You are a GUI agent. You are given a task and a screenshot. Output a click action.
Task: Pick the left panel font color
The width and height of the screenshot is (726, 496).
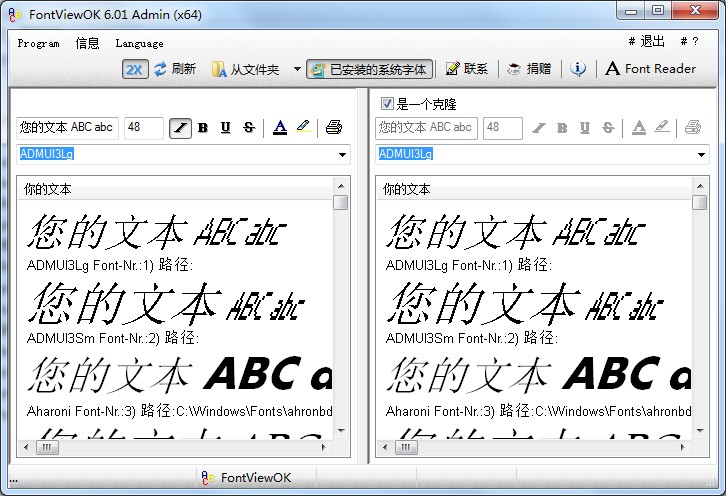click(x=279, y=128)
